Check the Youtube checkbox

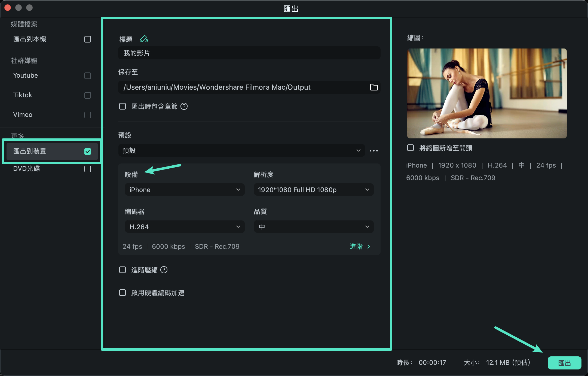88,76
